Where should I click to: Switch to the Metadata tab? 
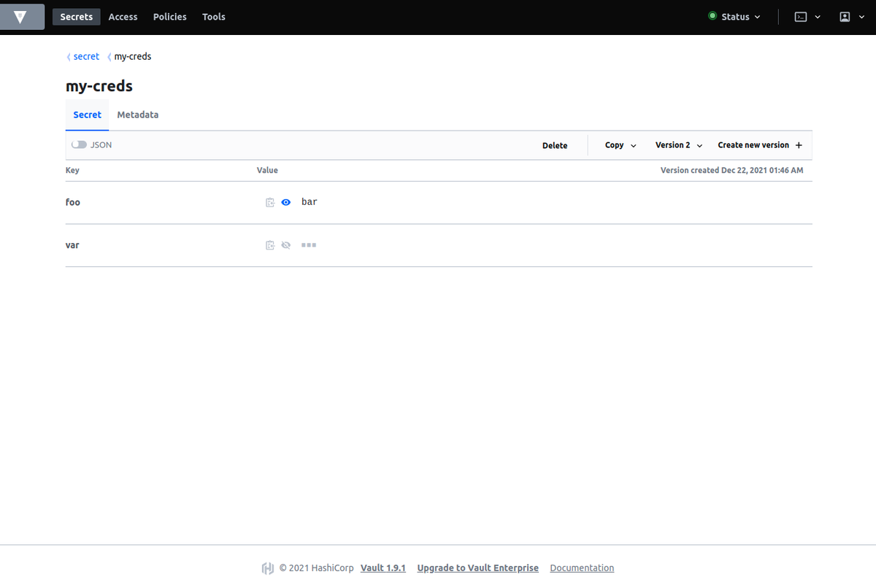(138, 115)
